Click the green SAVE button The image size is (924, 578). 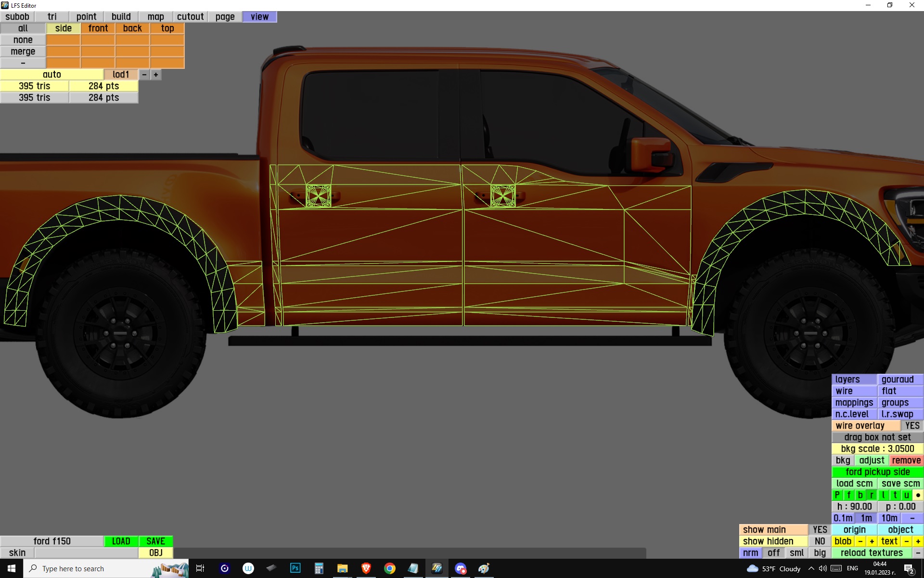coord(155,541)
